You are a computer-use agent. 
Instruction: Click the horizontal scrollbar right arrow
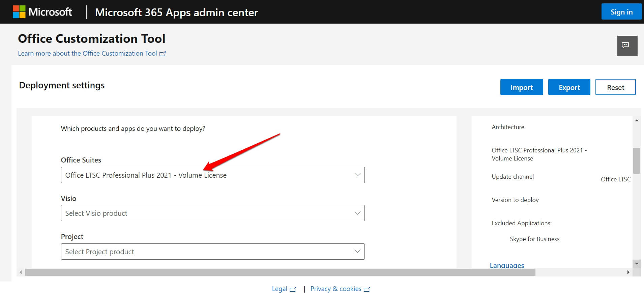(628, 272)
